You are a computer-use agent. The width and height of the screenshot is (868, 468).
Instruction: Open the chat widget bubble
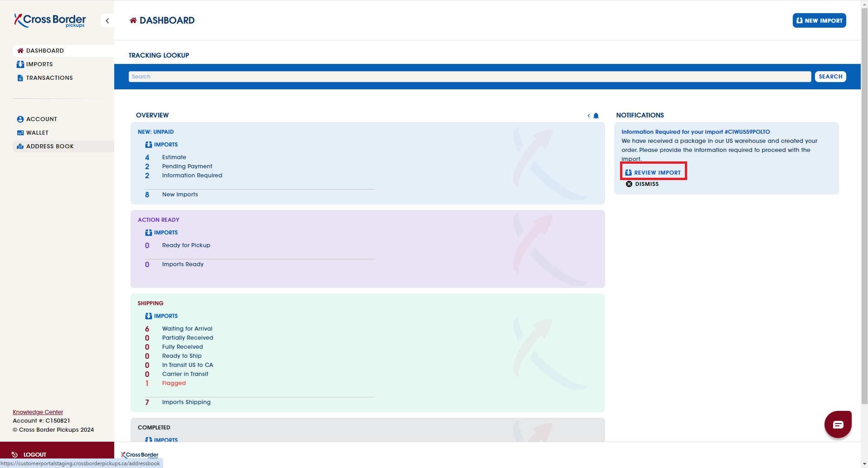838,424
